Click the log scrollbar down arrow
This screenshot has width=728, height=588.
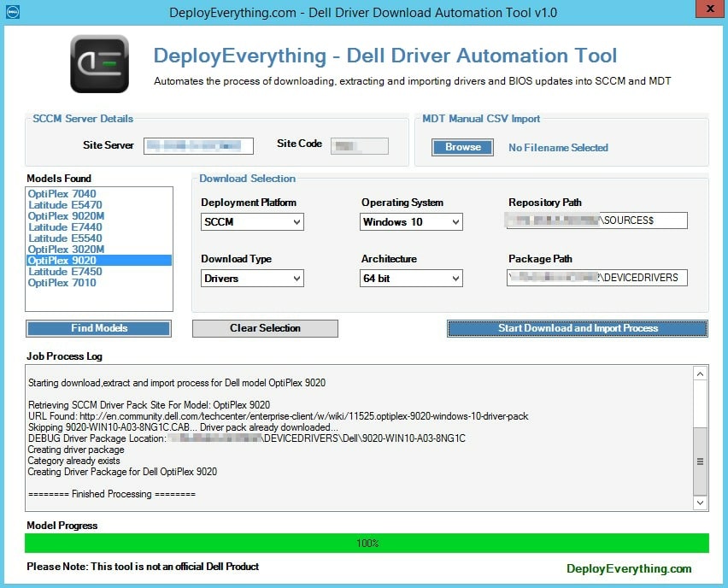pos(700,503)
